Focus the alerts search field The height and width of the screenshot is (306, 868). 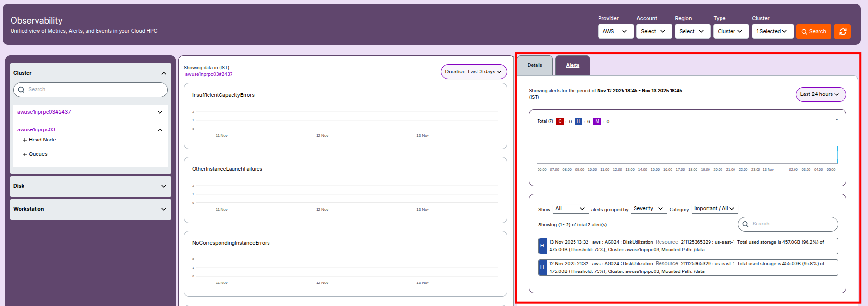(x=788, y=224)
